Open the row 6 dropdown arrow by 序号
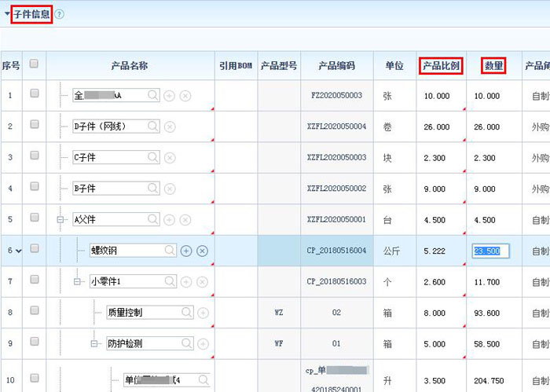The height and width of the screenshot is (392, 550). click(18, 251)
